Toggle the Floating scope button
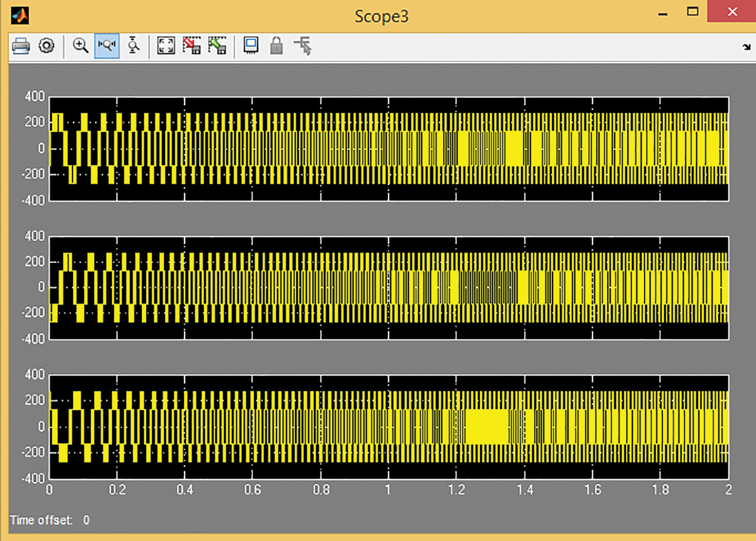Screen dimensions: 756x541 250,46
